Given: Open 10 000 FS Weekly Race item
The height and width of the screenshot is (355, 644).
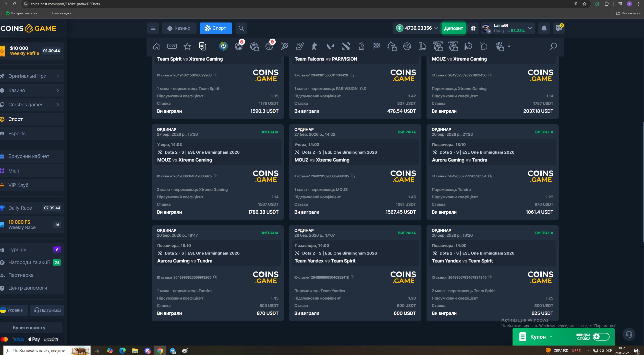Looking at the screenshot, I should coord(32,225).
